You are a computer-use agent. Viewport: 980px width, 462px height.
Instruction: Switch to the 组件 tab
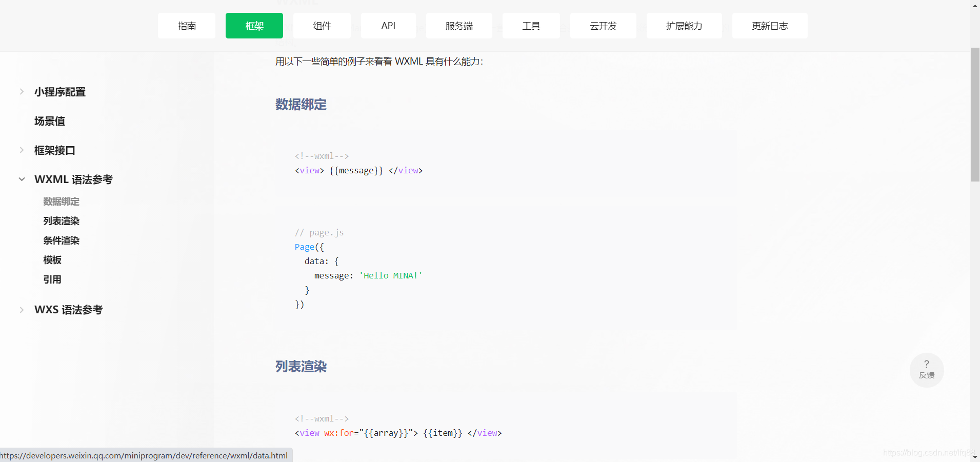[322, 26]
